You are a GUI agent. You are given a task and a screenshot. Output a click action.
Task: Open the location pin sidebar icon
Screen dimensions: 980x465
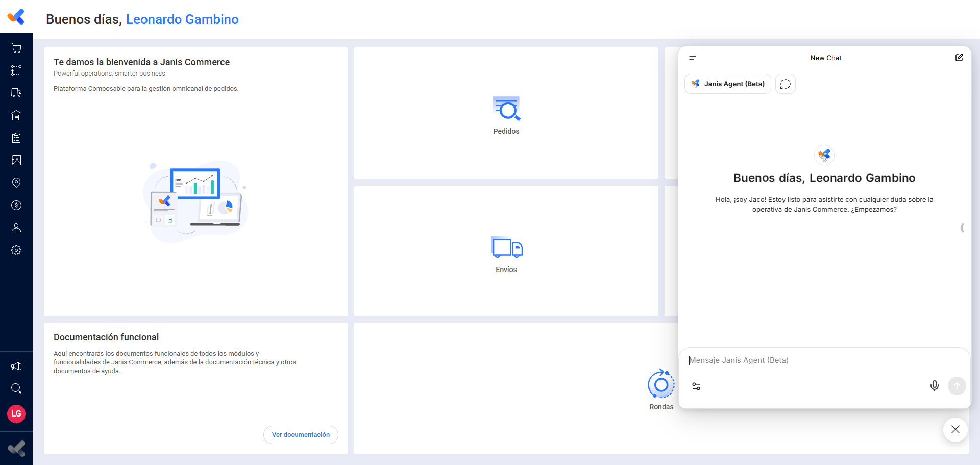[x=16, y=183]
